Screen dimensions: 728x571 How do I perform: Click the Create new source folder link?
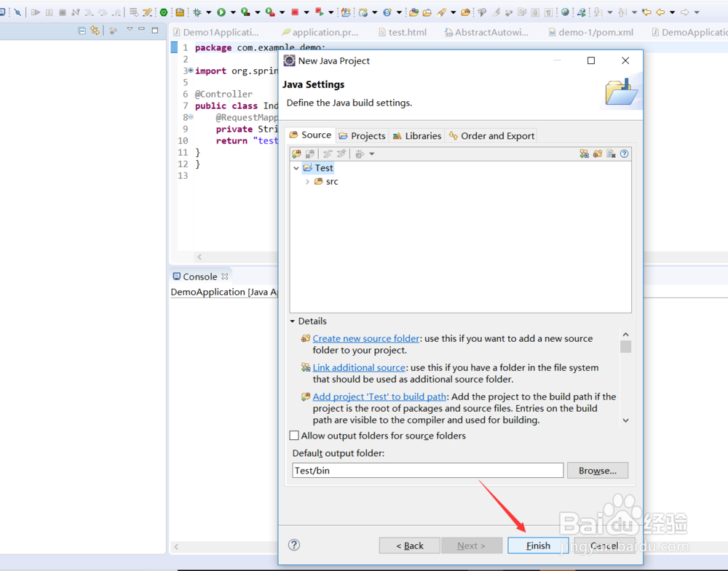[x=366, y=339]
